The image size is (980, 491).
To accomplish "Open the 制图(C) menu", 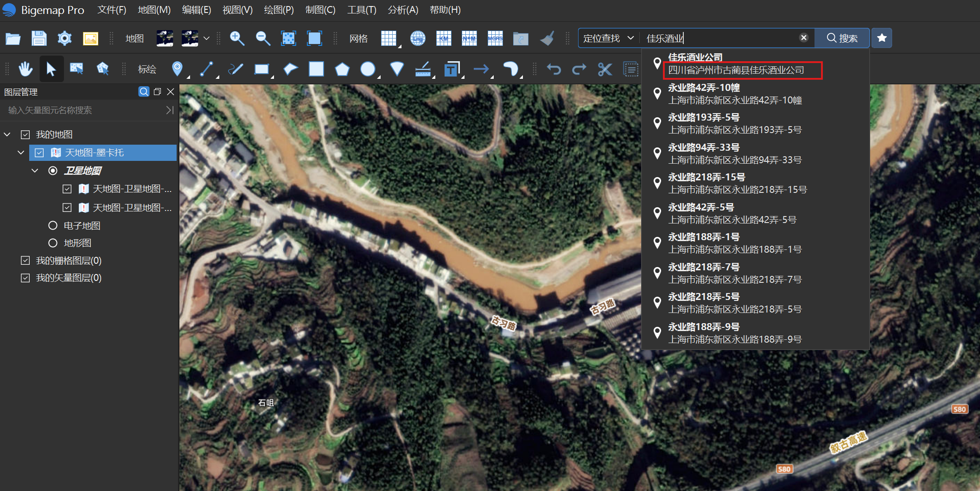I will coord(320,10).
